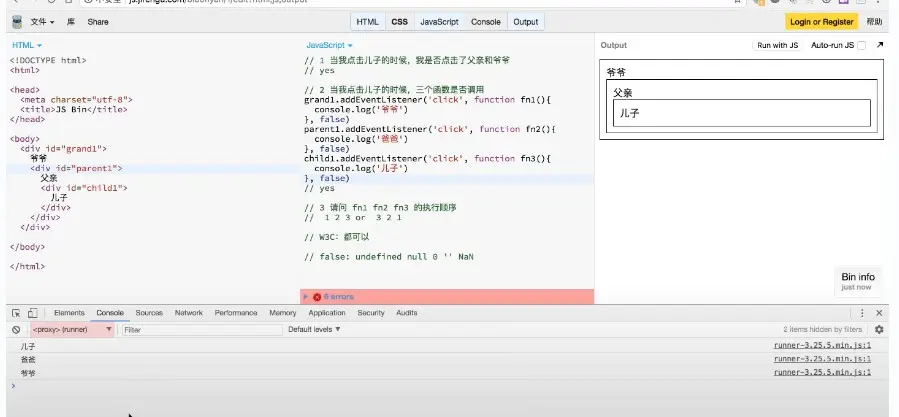The height and width of the screenshot is (417, 899).
Task: Clear the console with the ban icon
Action: (x=16, y=330)
